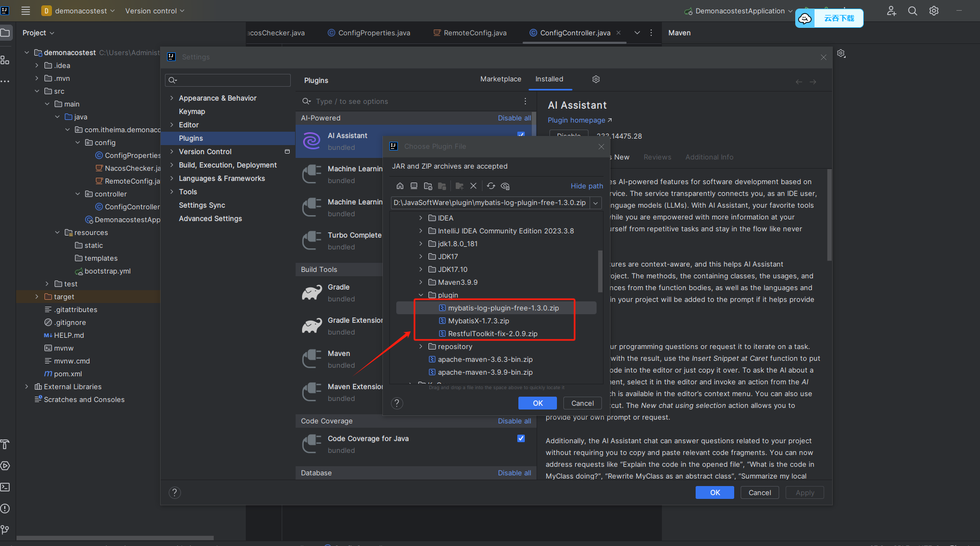Open plugin list options three-dot menu
The width and height of the screenshot is (980, 546).
(x=525, y=101)
